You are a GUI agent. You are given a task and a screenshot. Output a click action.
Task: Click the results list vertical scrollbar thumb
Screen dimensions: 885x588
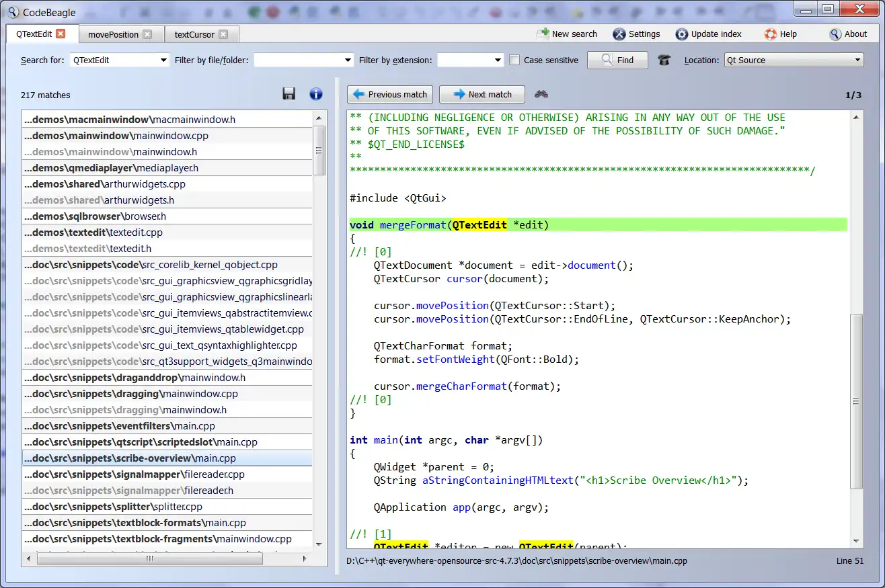coord(319,151)
